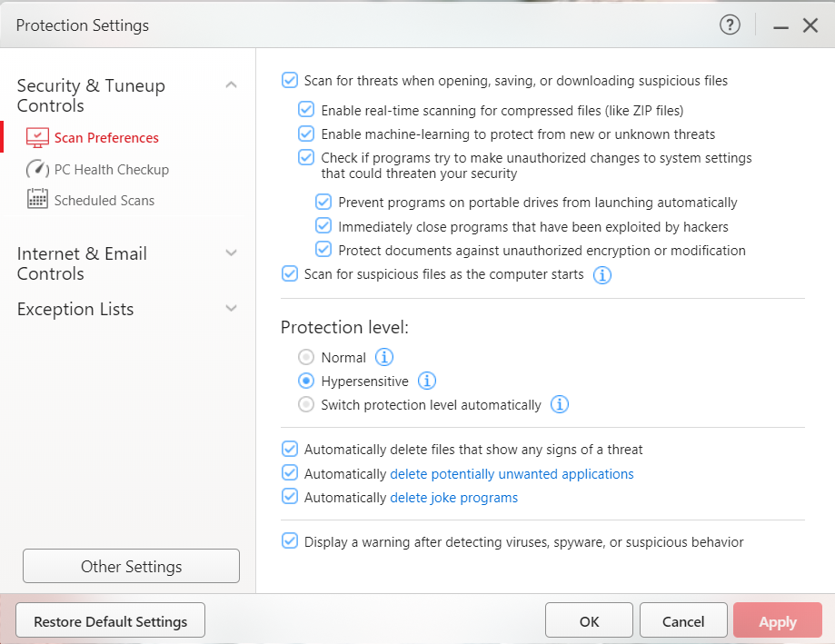Disable real-time scanning for compressed files

pos(306,110)
